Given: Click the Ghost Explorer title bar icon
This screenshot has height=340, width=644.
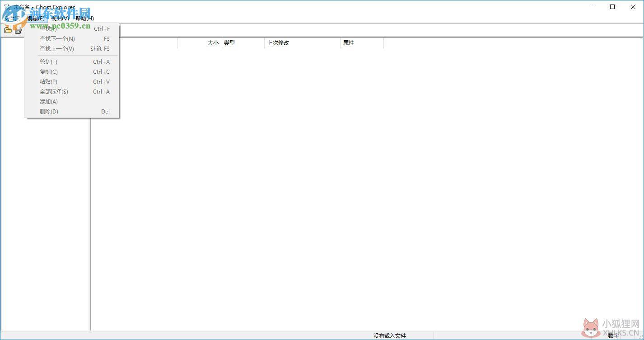Looking at the screenshot, I should [7, 7].
